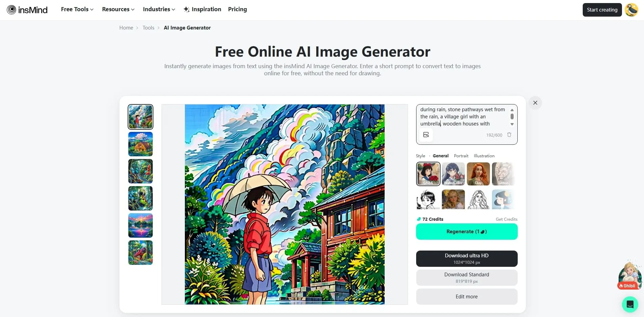Viewport: 644px width, 317px height.
Task: Open the Resources dropdown menu
Action: [118, 9]
